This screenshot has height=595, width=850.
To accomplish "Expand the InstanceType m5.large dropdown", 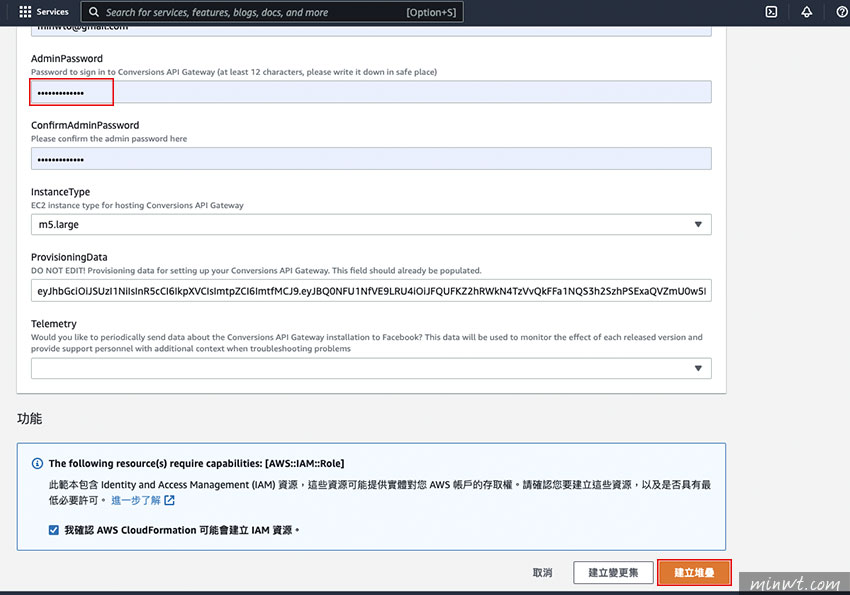I will pyautogui.click(x=371, y=224).
